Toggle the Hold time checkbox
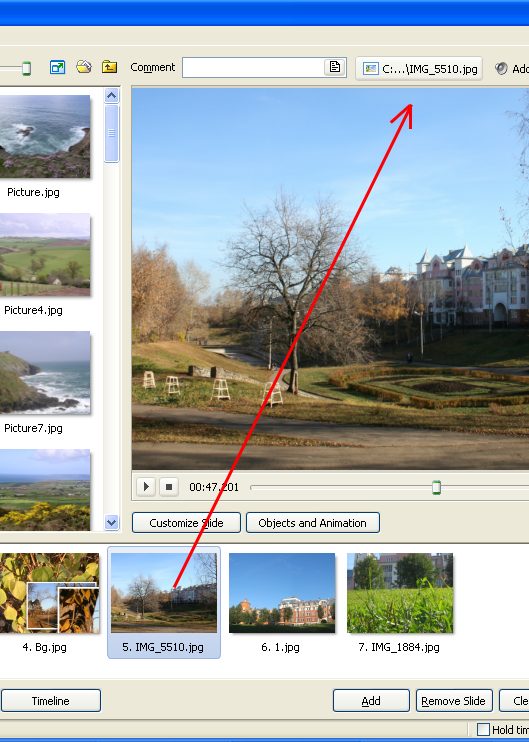This screenshot has width=529, height=742. (x=483, y=729)
